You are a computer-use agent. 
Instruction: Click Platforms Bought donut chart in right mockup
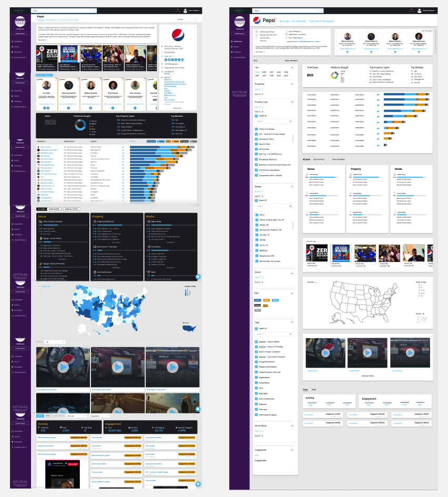click(x=334, y=75)
